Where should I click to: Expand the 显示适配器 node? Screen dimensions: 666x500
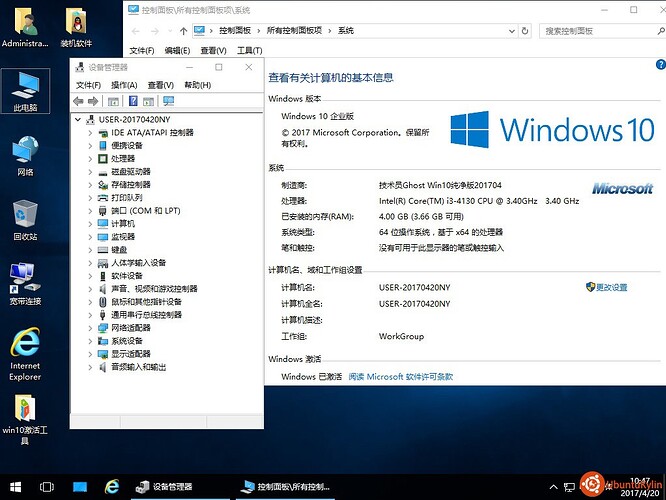click(90, 354)
